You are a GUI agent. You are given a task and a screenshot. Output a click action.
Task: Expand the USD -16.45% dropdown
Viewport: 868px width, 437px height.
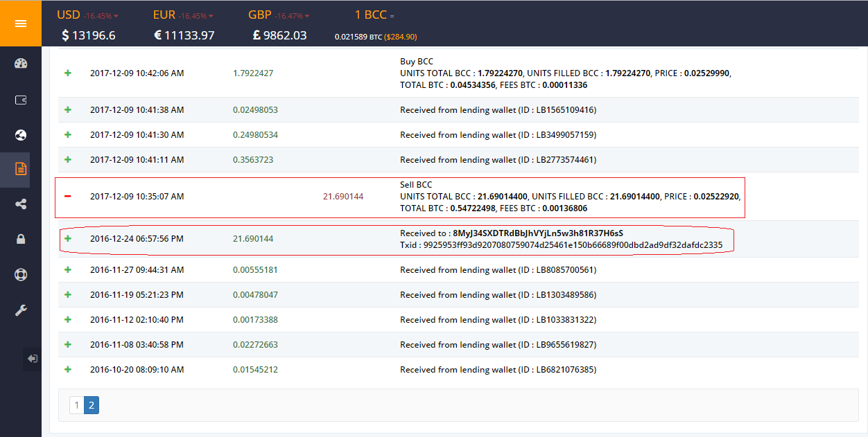87,15
